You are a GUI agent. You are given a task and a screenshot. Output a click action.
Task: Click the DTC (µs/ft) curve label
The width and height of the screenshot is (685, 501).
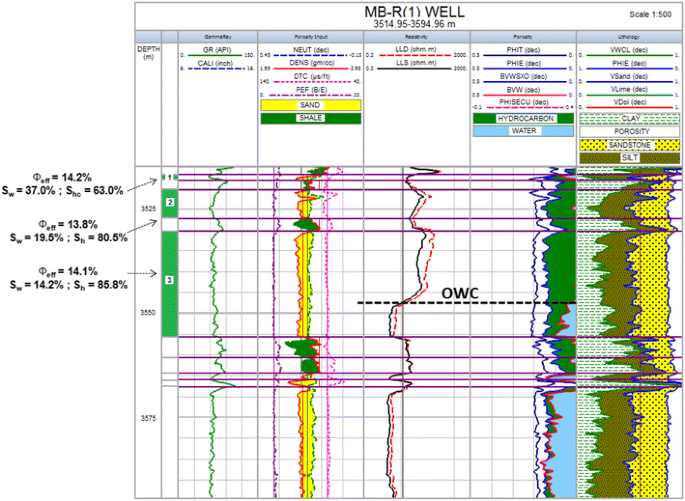click(311, 76)
